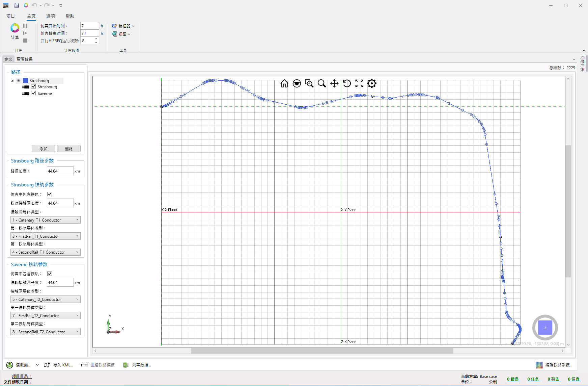Screen dimensions: 588x386
Task: Click the fit to extents icon
Action: (x=359, y=83)
